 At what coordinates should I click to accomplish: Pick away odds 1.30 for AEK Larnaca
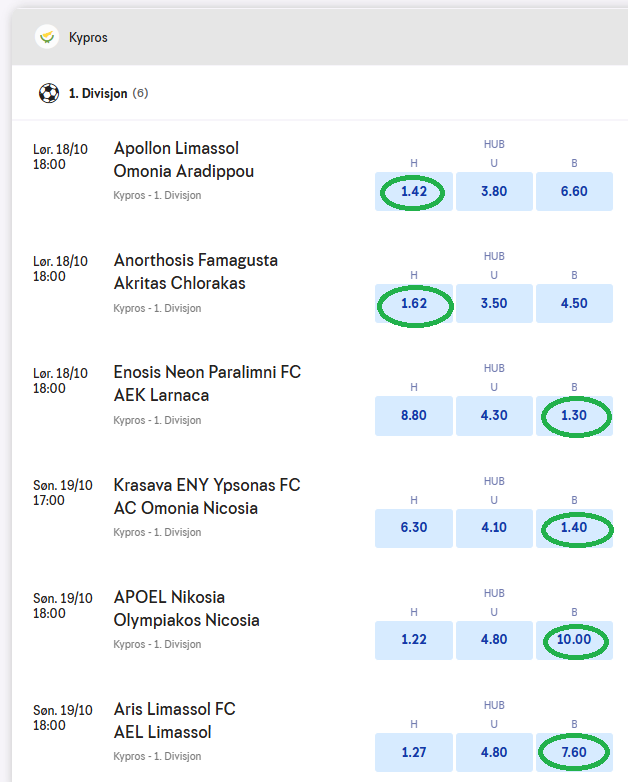point(574,415)
